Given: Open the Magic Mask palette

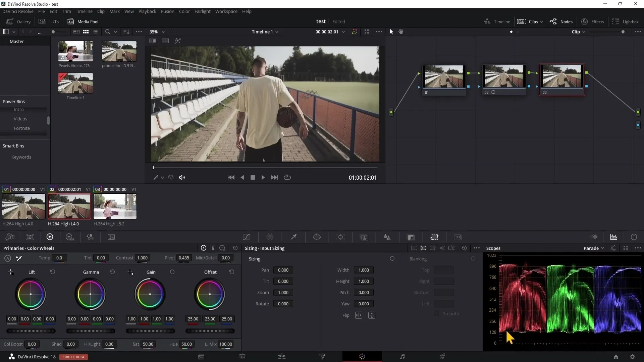Looking at the screenshot, I should point(364,237).
